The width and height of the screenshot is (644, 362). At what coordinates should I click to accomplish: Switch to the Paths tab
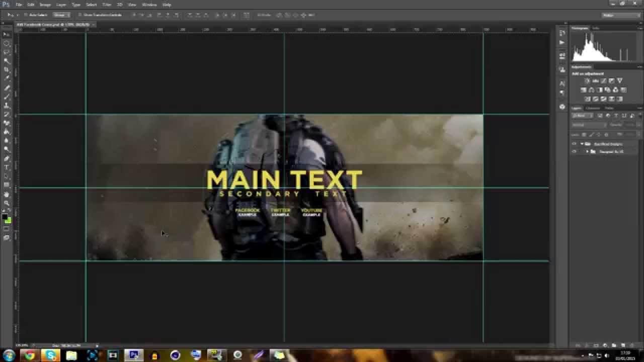609,108
